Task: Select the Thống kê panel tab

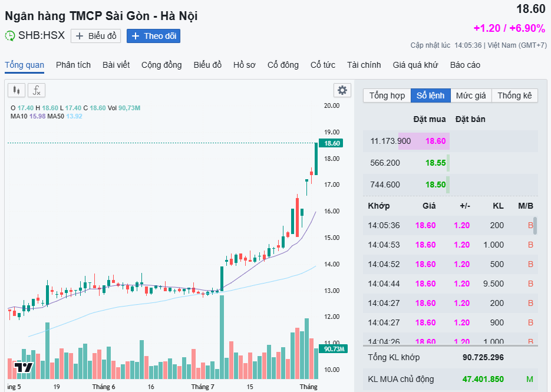Action: click(514, 95)
